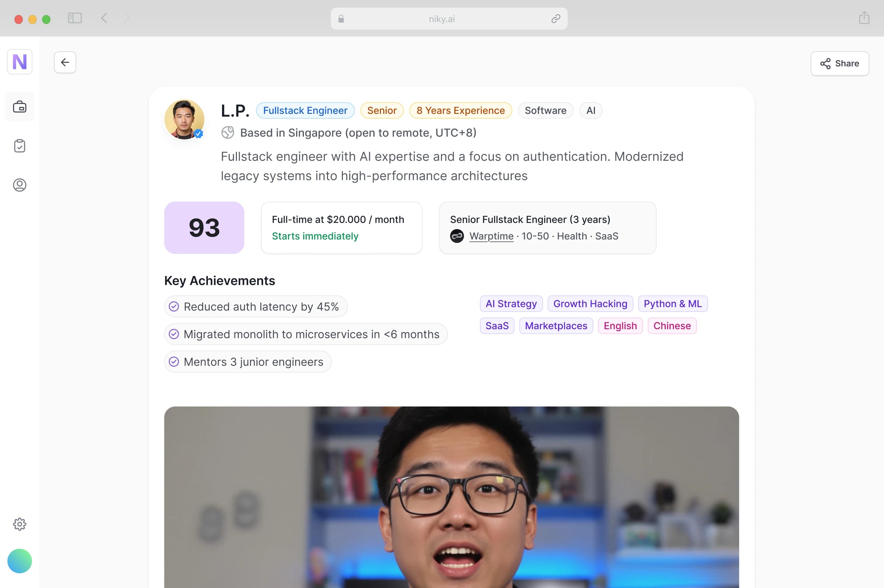The image size is (884, 588).
Task: Click Based in Singapore location text
Action: click(x=358, y=133)
